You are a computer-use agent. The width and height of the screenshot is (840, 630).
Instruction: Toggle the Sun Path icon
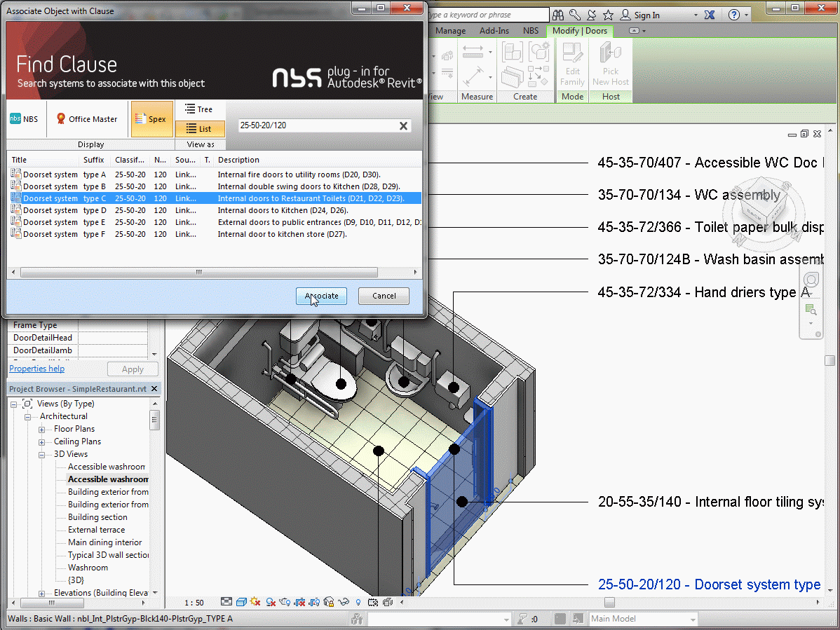click(x=255, y=602)
